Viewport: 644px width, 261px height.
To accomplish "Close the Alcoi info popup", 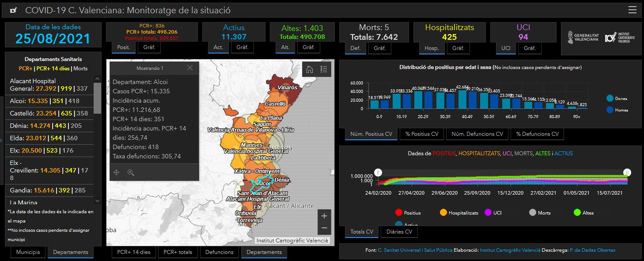I will point(190,68).
